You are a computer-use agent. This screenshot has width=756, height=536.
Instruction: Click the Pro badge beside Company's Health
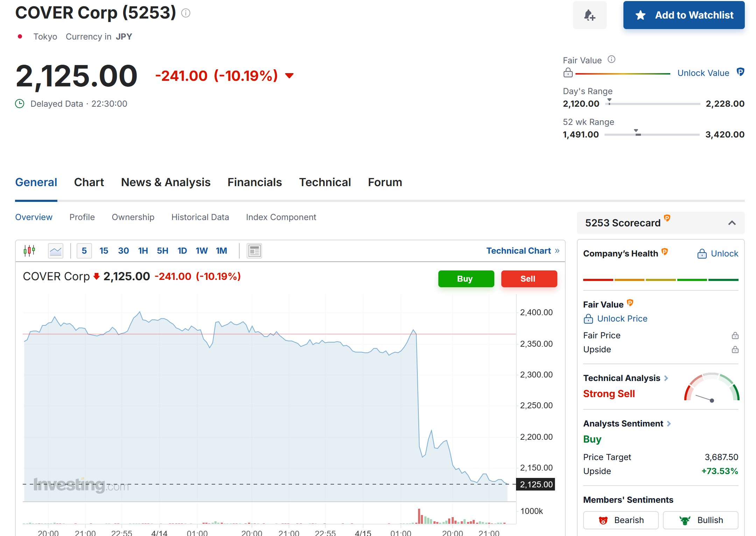coord(665,252)
